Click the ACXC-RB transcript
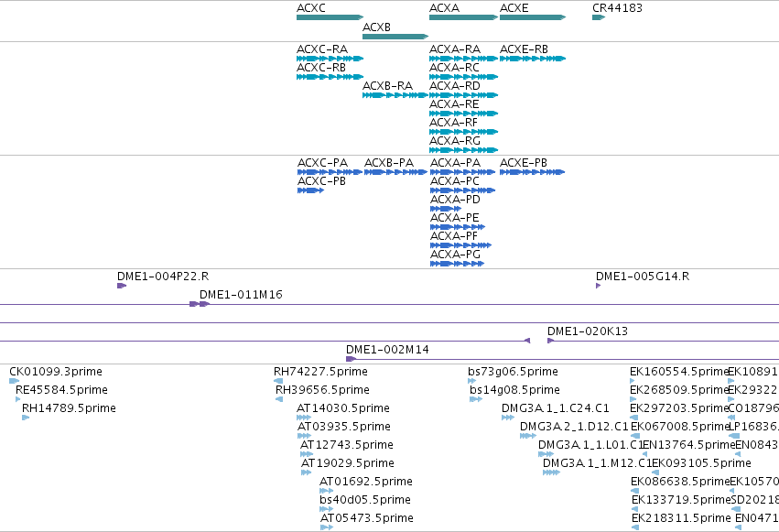This screenshot has width=779, height=532. click(x=330, y=77)
